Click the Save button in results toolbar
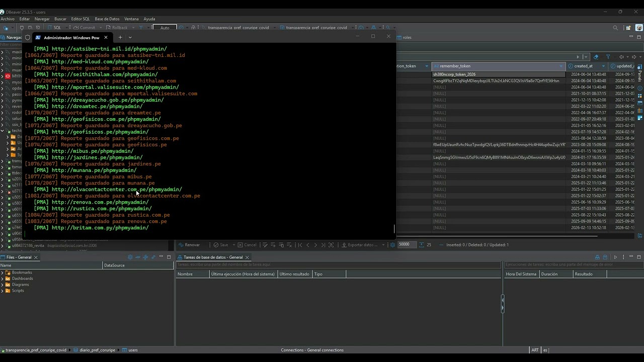Image resolution: width=644 pixels, height=362 pixels. click(x=221, y=245)
